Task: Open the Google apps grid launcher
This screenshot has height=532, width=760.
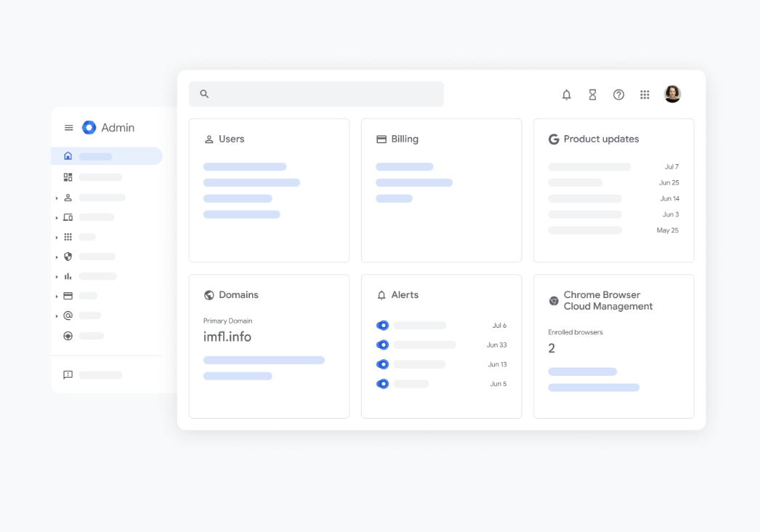Action: 644,94
